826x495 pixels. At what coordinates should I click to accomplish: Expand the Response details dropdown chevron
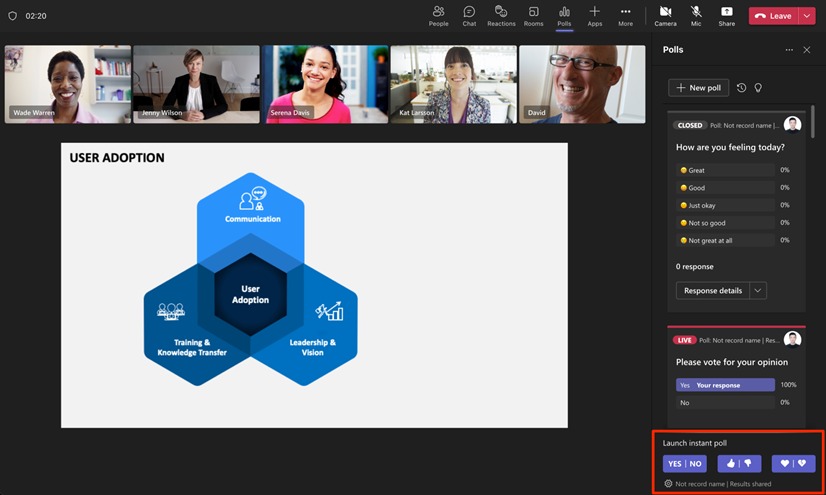pyautogui.click(x=758, y=291)
